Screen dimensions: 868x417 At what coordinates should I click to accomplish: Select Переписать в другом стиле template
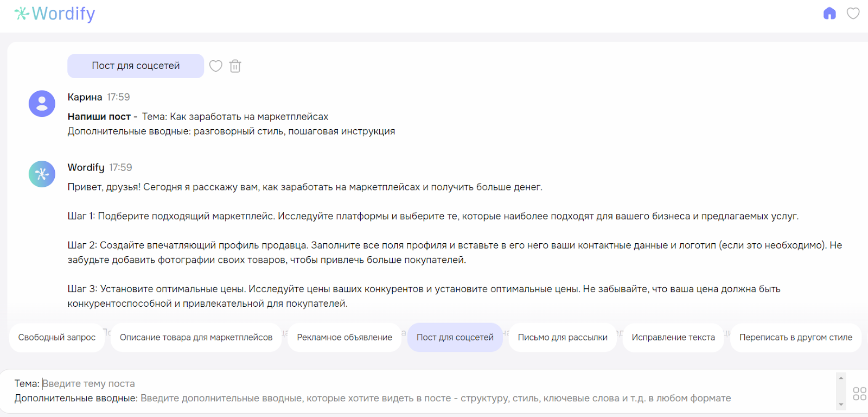(x=796, y=337)
